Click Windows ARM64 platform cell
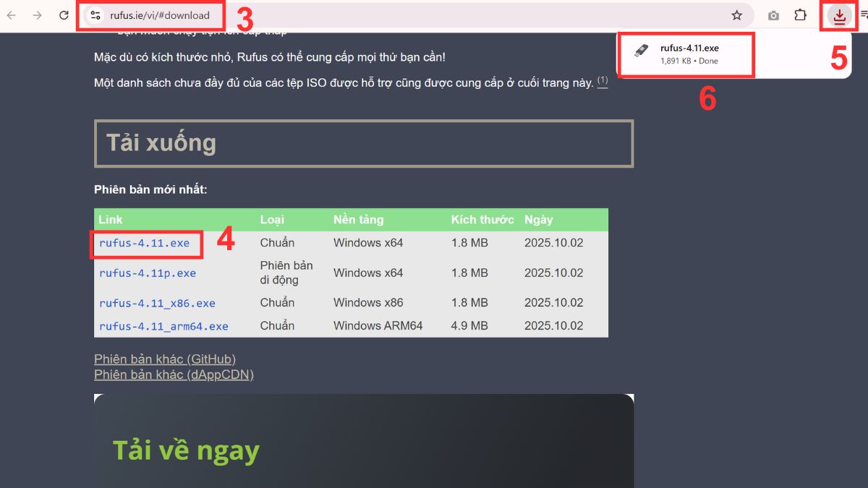This screenshot has width=868, height=488. (x=378, y=326)
